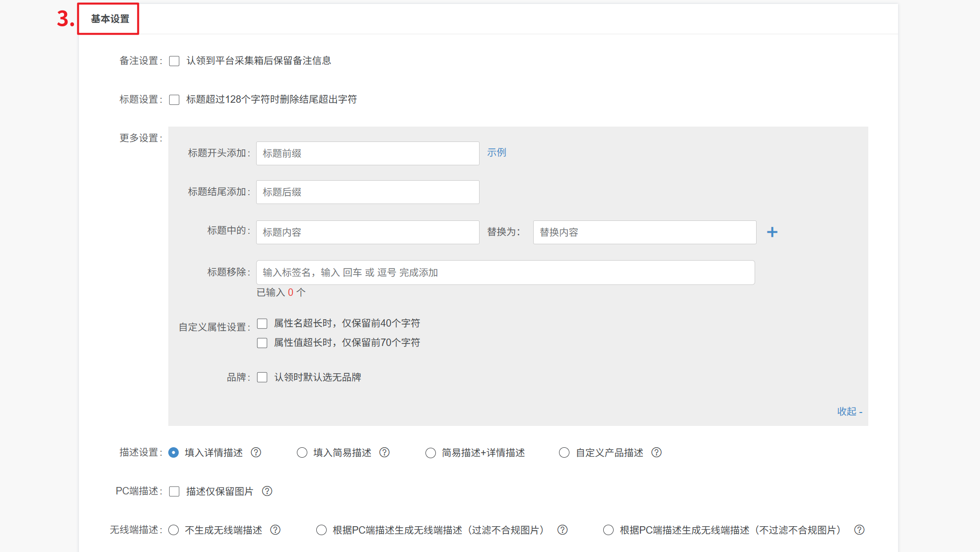Tick 属性名超长时仅保留前40个字符 checkbox

click(262, 324)
